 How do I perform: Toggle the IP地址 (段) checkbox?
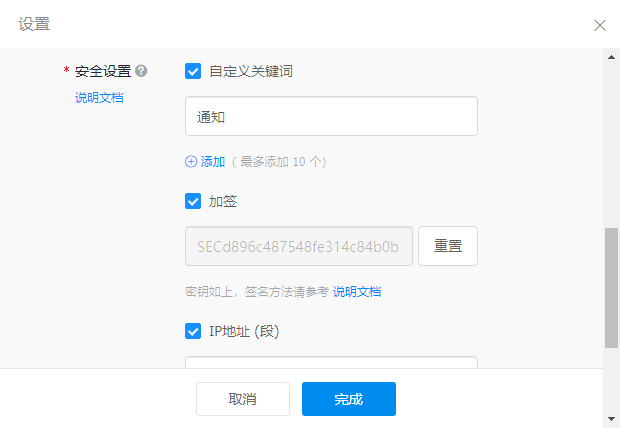(194, 331)
